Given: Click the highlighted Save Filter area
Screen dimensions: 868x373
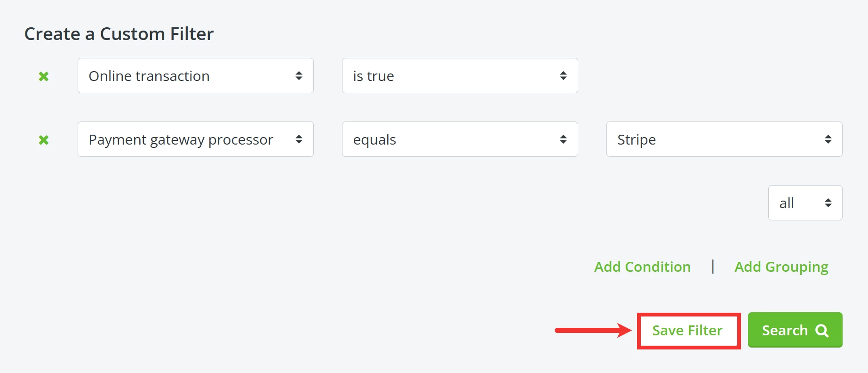Looking at the screenshot, I should pos(688,330).
